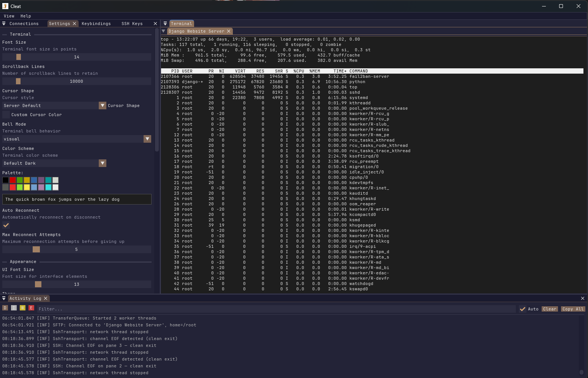The image size is (588, 378).
Task: Select the light purple palette swatch
Action: tap(41, 187)
